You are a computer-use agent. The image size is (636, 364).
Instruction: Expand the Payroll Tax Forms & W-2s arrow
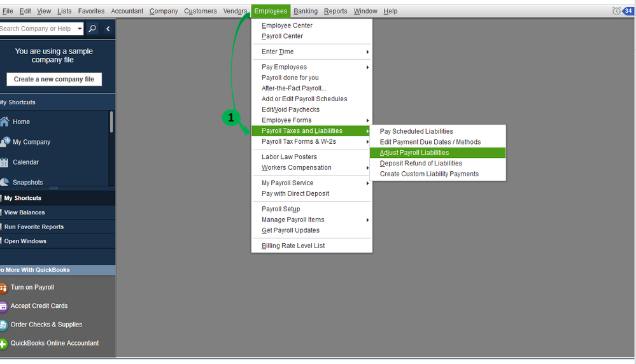pyautogui.click(x=367, y=142)
